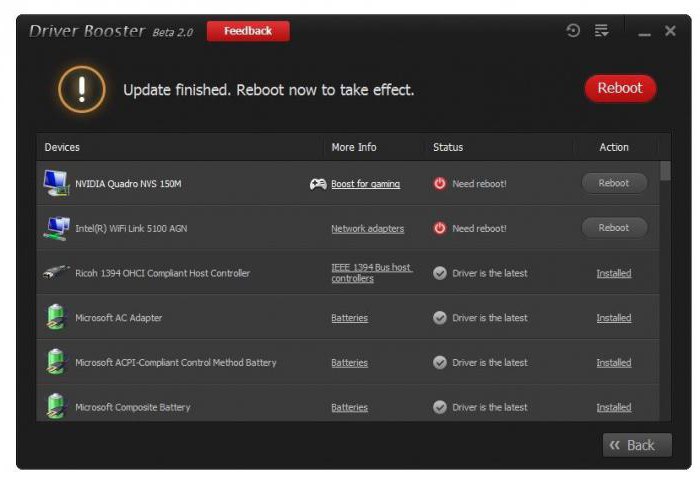Image resolution: width=700 pixels, height=478 pixels.
Task: Click the orange exclamation warning icon
Action: (82, 89)
